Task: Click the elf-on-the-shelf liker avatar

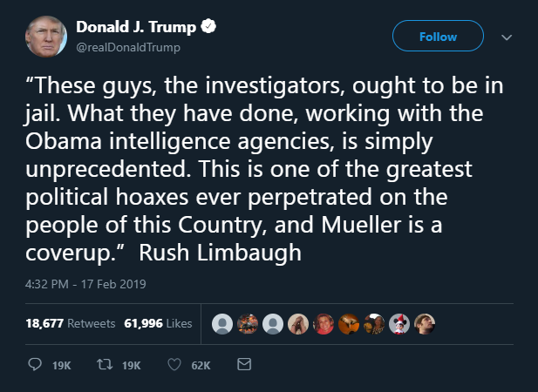Action: click(398, 323)
